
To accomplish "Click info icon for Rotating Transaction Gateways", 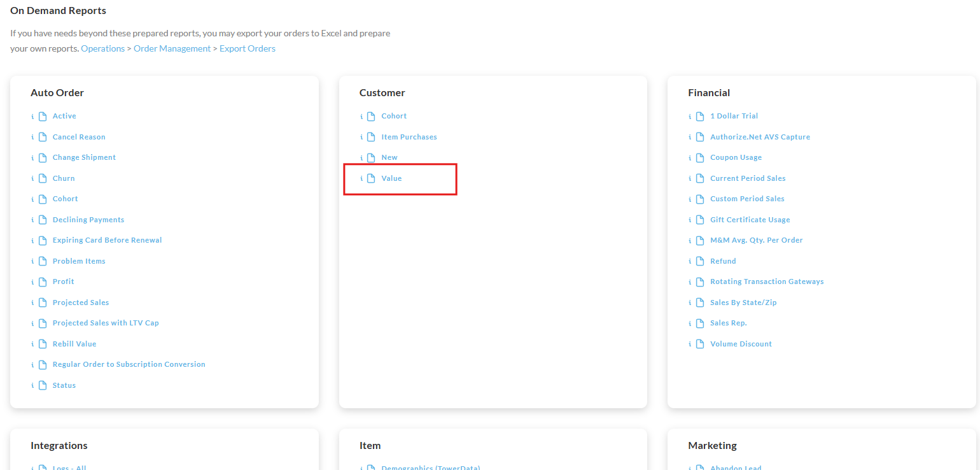I will (x=690, y=282).
